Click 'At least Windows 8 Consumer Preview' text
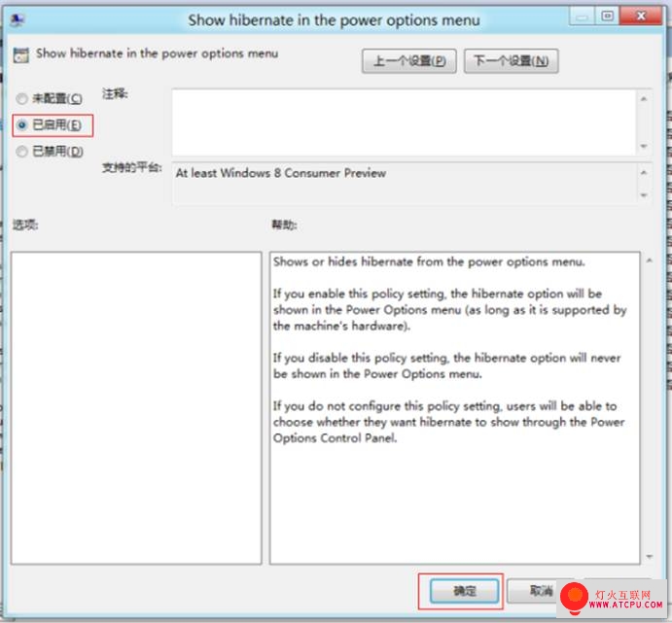The height and width of the screenshot is (623, 672). click(281, 173)
